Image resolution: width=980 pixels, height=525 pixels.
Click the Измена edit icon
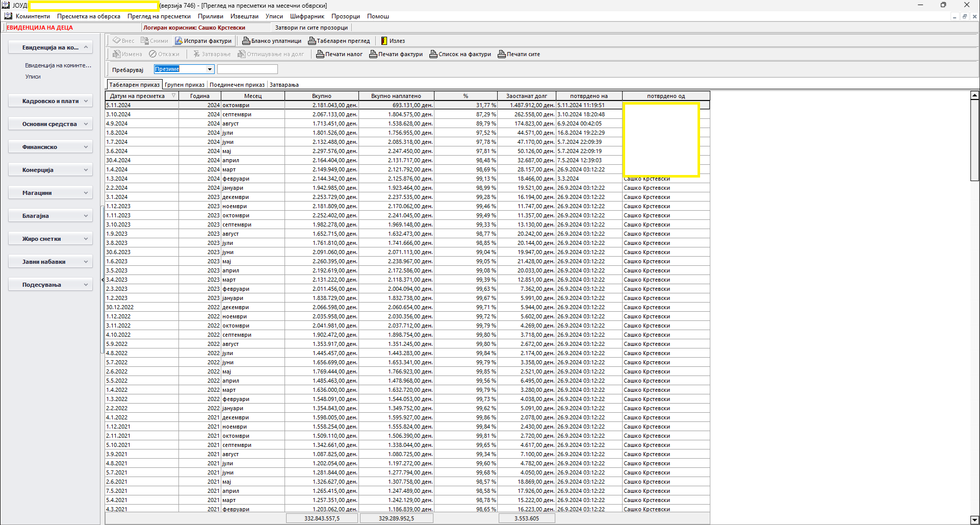117,54
